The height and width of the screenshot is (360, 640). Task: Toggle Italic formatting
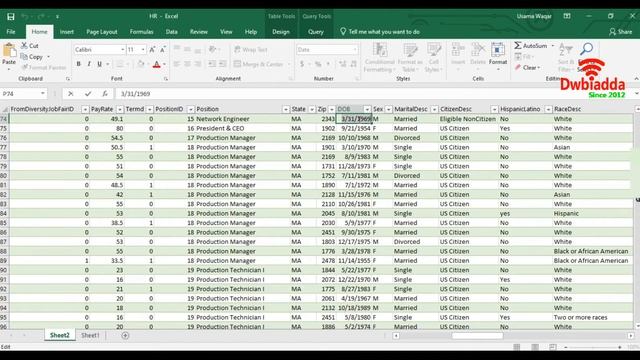[x=89, y=64]
